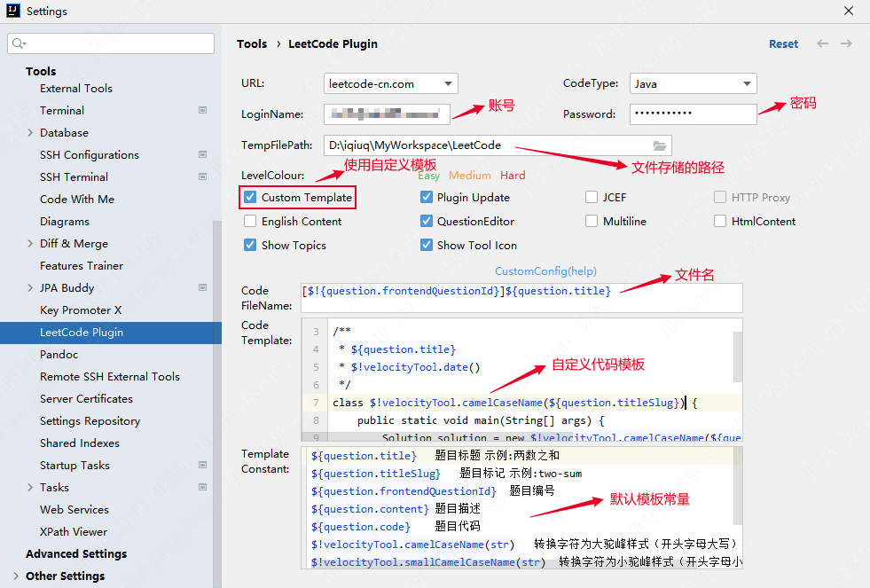Turn off Show Tool Icon
Screen dimensions: 870x588
427,245
